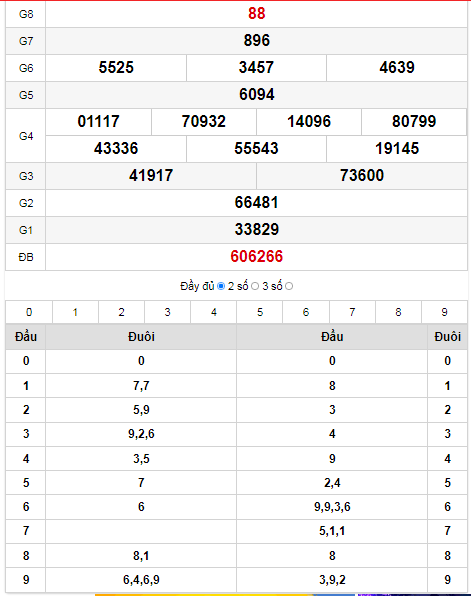Image resolution: width=471 pixels, height=596 pixels.
Task: Select the "Đầy đủ" radio button
Action: tap(221, 286)
